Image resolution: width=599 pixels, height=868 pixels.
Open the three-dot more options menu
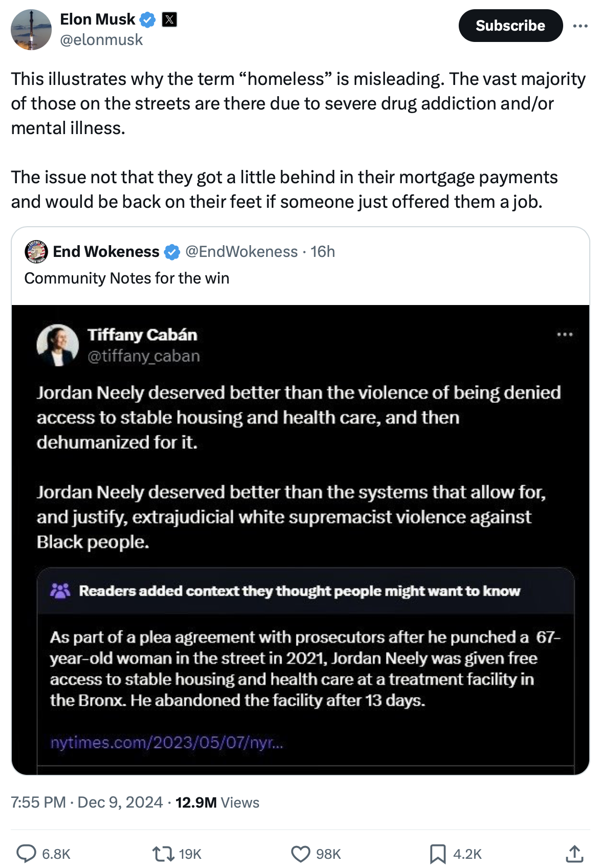(580, 26)
